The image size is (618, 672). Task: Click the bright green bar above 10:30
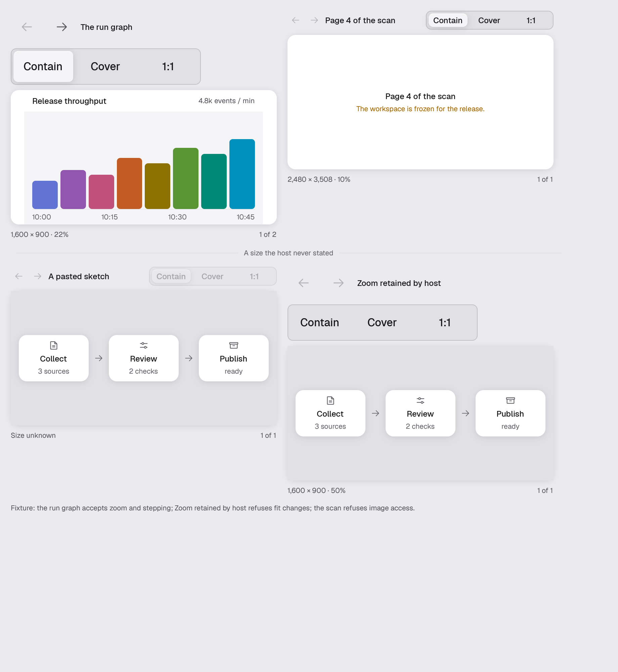tap(186, 178)
